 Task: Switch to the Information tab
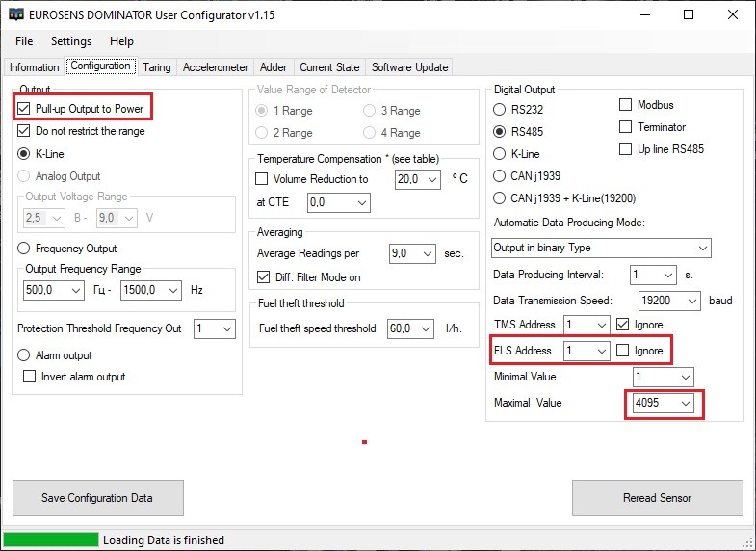click(x=35, y=67)
